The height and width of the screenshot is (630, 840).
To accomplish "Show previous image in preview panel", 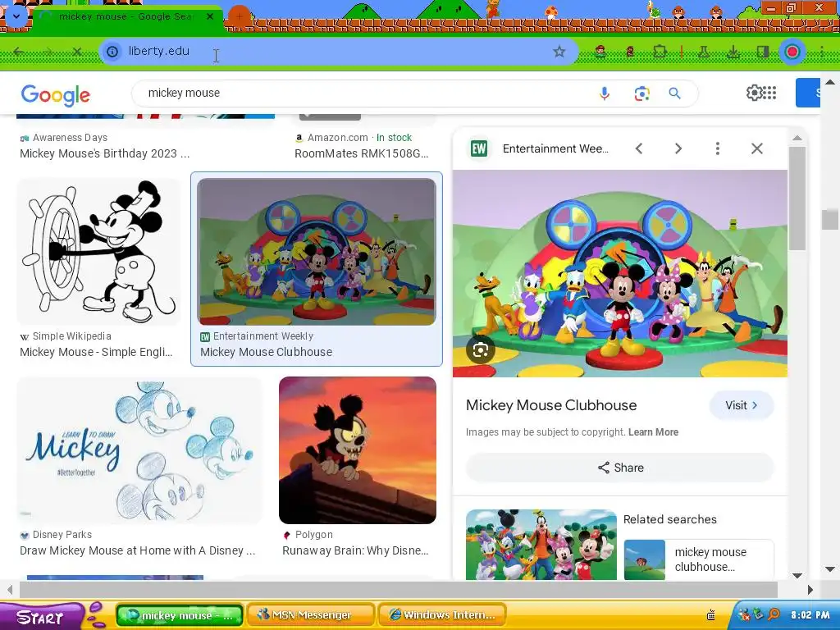I will [x=638, y=148].
